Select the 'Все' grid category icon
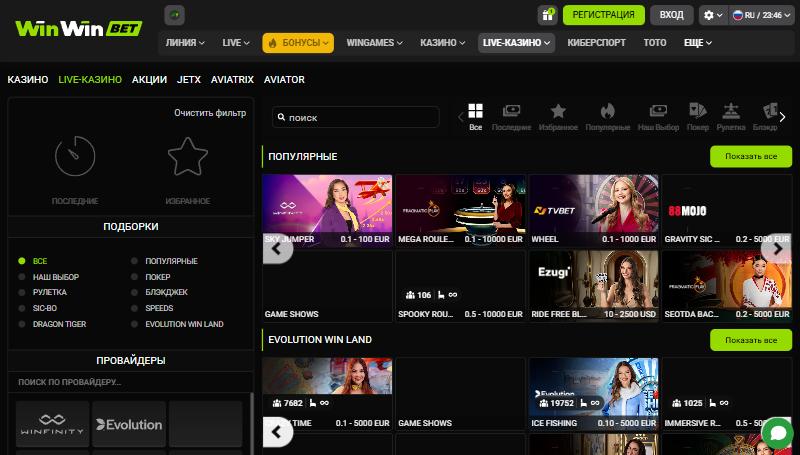The width and height of the screenshot is (800, 455). click(476, 117)
